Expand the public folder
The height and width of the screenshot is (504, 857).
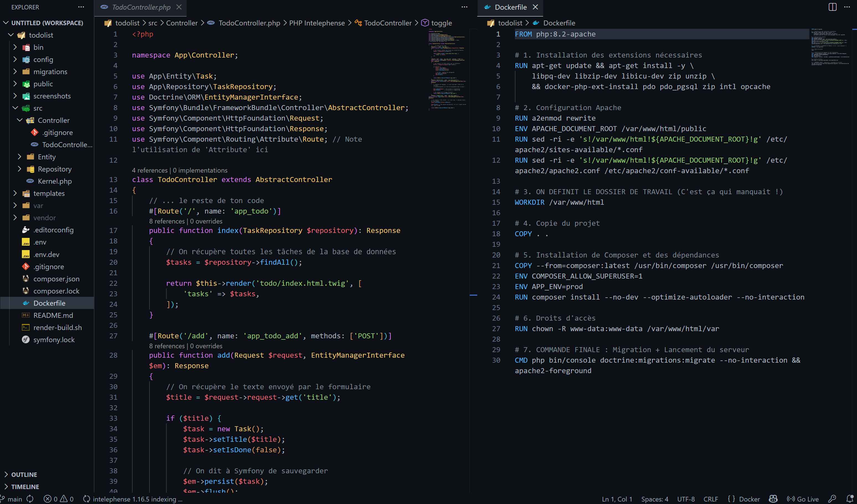tap(15, 84)
